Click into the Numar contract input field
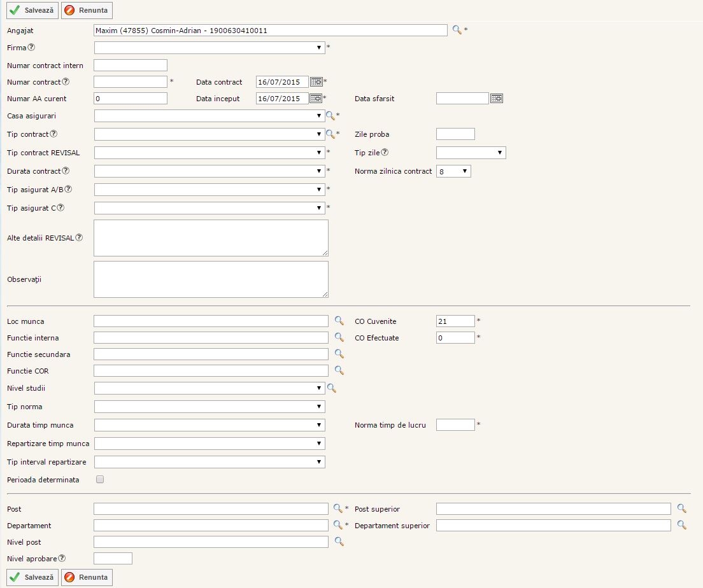703x588 pixels. 130,81
